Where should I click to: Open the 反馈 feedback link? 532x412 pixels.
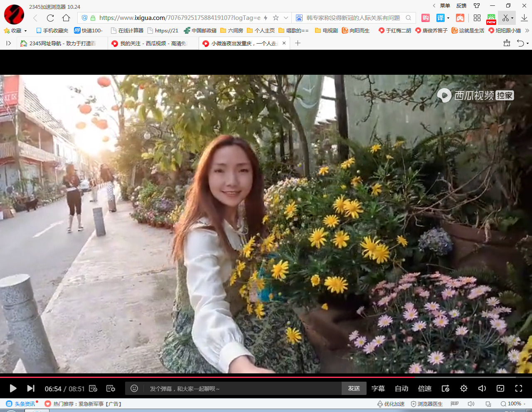(x=461, y=6)
